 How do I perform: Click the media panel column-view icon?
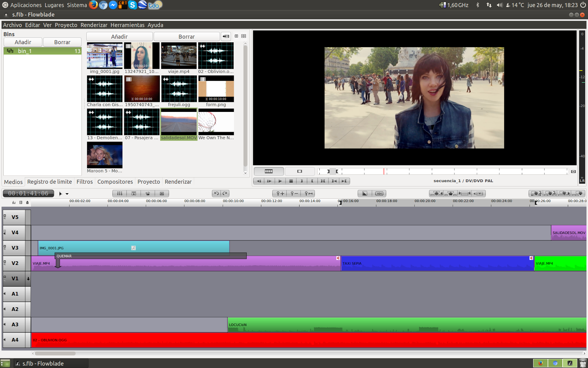point(236,36)
